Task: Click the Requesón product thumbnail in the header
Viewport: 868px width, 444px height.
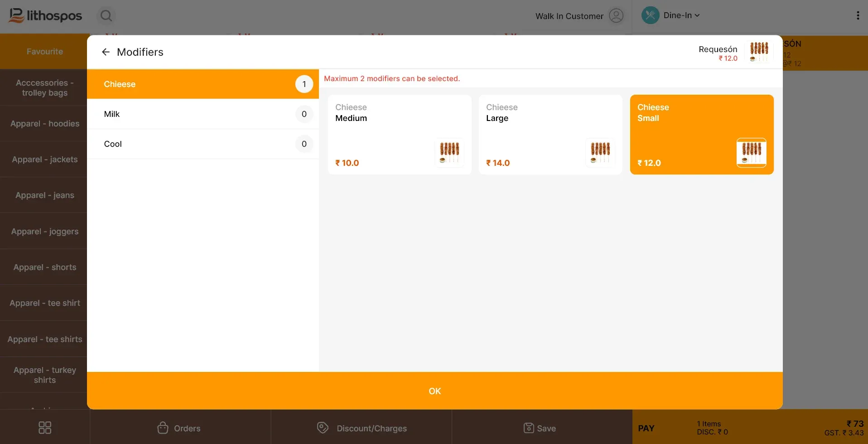Action: point(759,52)
